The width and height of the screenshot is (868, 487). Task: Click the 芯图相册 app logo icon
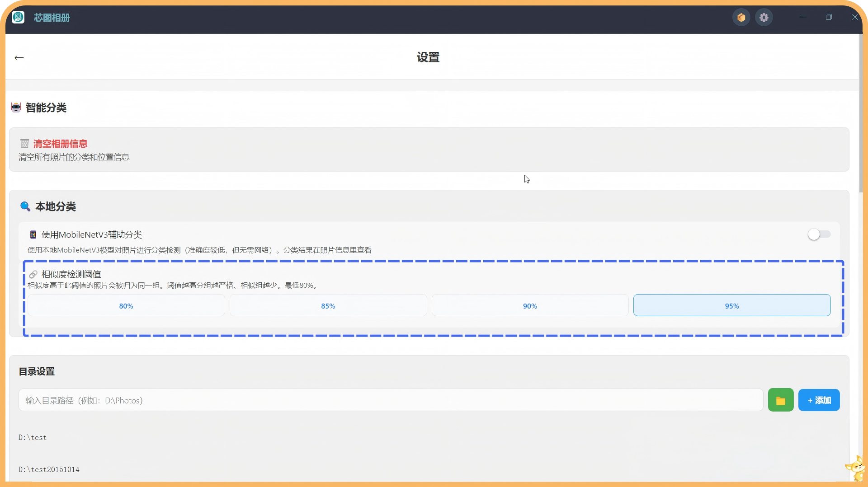tap(18, 18)
